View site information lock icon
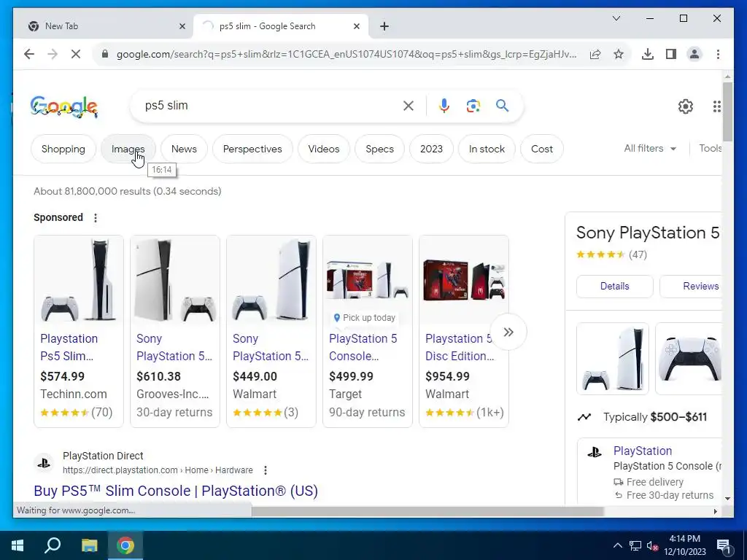747x560 pixels. click(x=105, y=54)
